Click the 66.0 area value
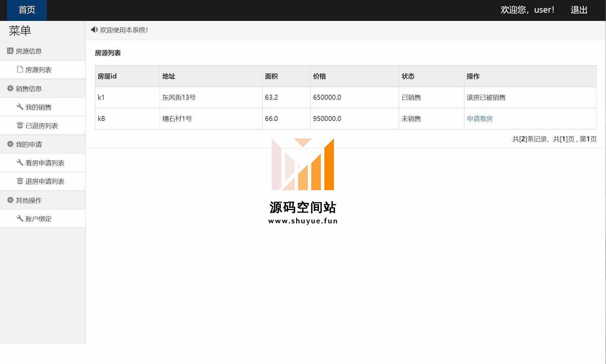Screen dimensions: 606x364 (x=271, y=118)
